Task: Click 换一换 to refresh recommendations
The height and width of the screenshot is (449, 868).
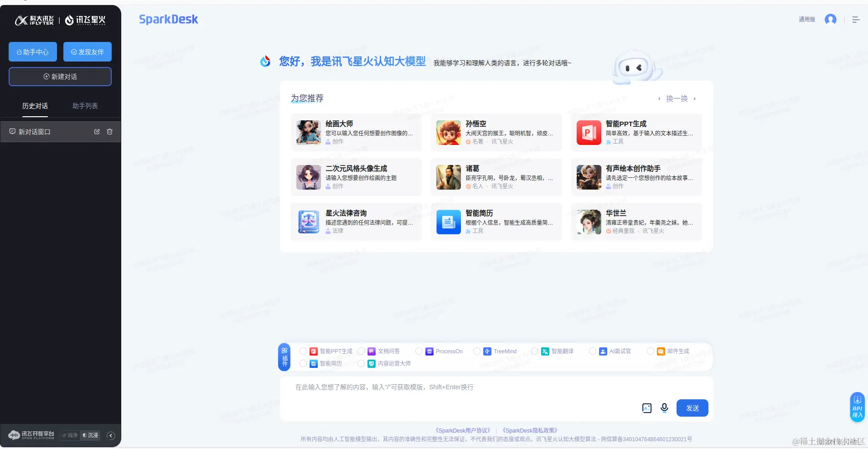Action: pos(677,98)
